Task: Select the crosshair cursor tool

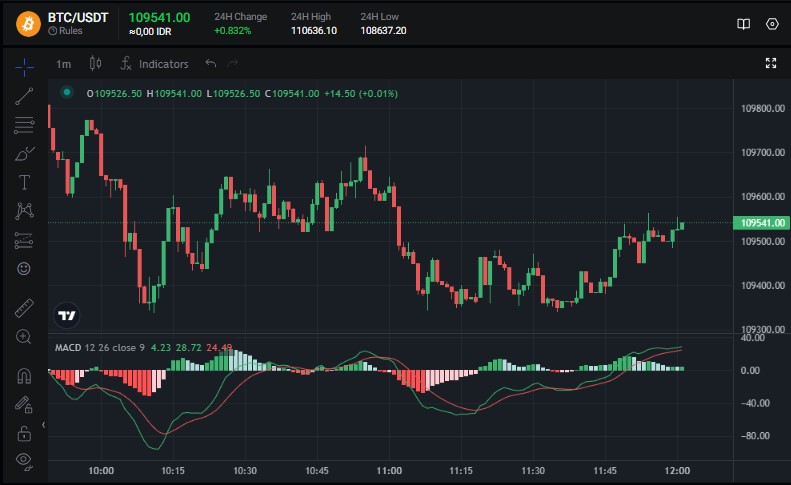Action: click(x=24, y=66)
